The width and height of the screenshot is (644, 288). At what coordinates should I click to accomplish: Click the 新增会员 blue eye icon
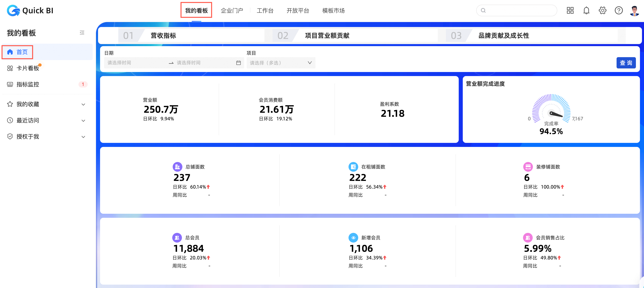(x=353, y=237)
